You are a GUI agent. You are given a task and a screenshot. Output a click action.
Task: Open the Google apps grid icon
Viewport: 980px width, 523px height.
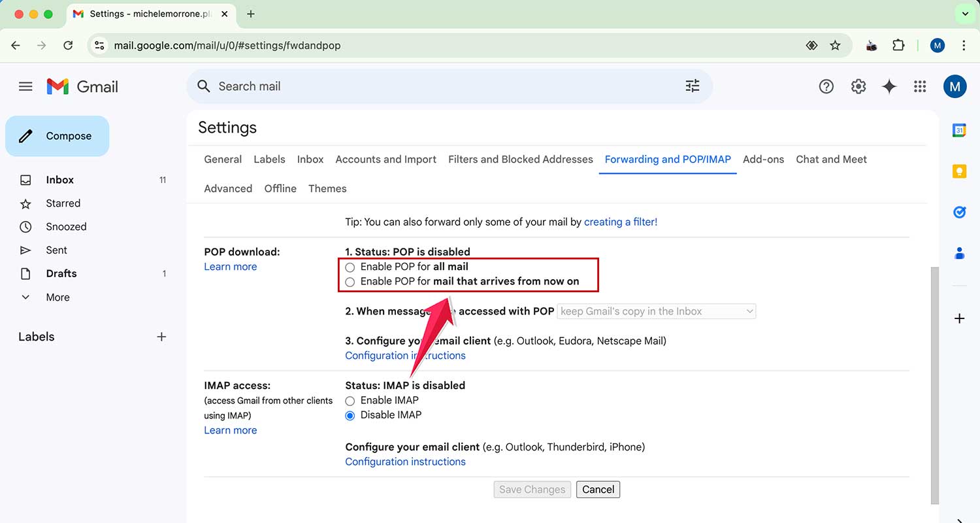click(920, 86)
